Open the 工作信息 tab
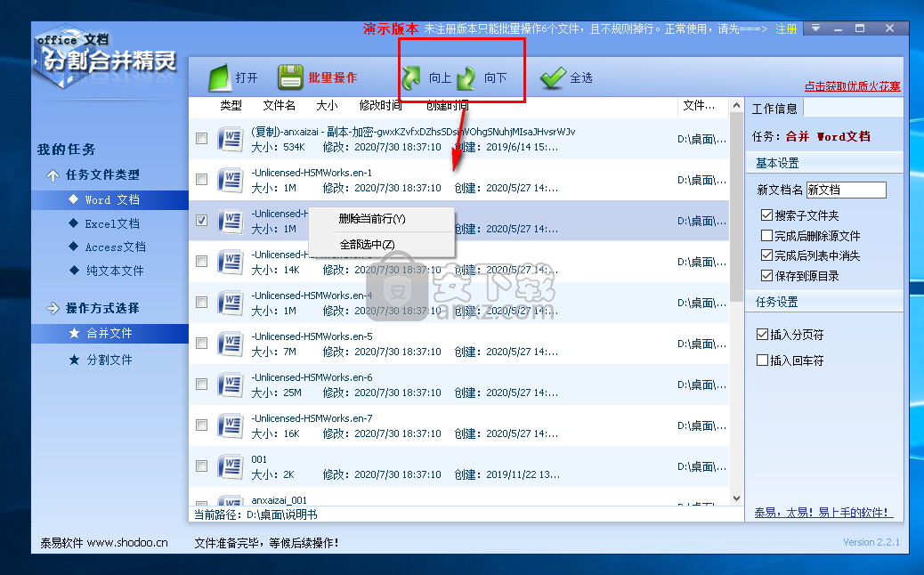 point(775,109)
